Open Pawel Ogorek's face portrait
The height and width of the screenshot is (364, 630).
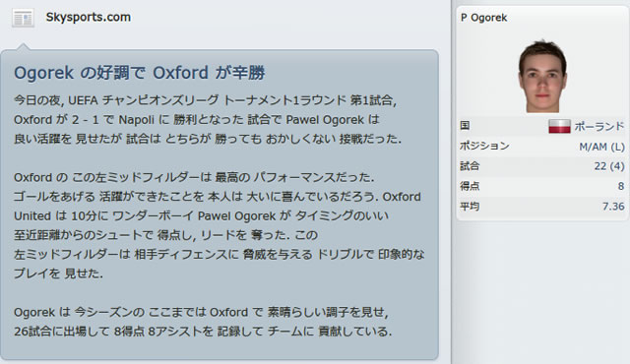point(542,76)
